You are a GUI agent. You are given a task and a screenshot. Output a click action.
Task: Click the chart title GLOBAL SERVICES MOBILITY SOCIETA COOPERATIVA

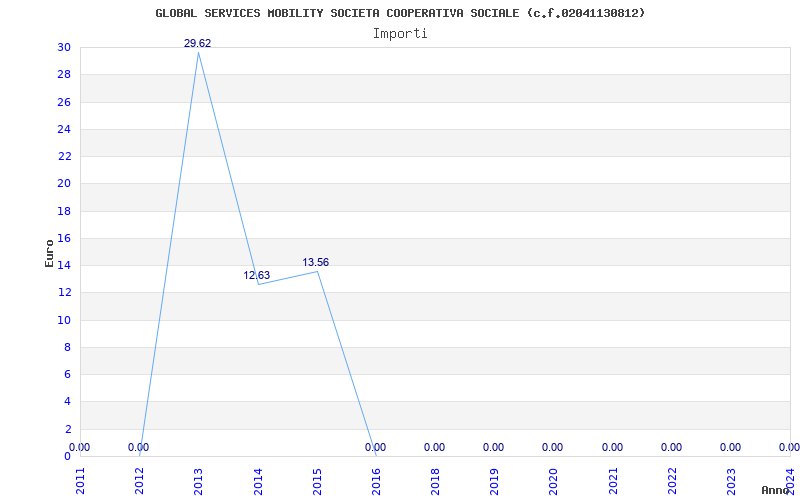[400, 13]
